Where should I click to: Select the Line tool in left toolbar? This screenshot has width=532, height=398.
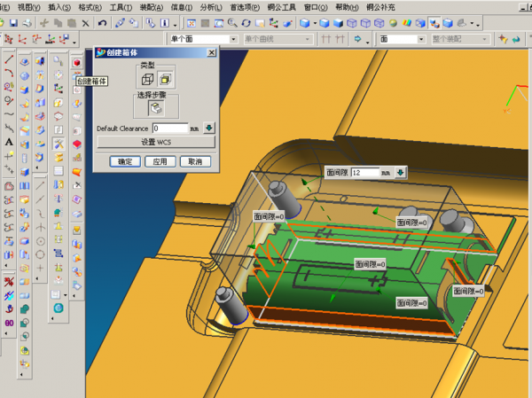point(9,59)
